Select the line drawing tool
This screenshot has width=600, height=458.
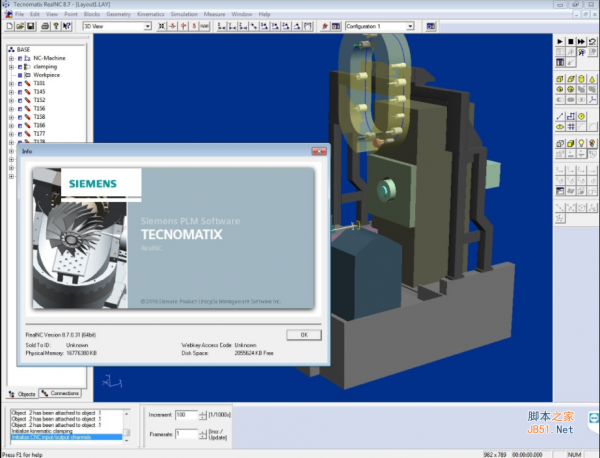[x=560, y=116]
